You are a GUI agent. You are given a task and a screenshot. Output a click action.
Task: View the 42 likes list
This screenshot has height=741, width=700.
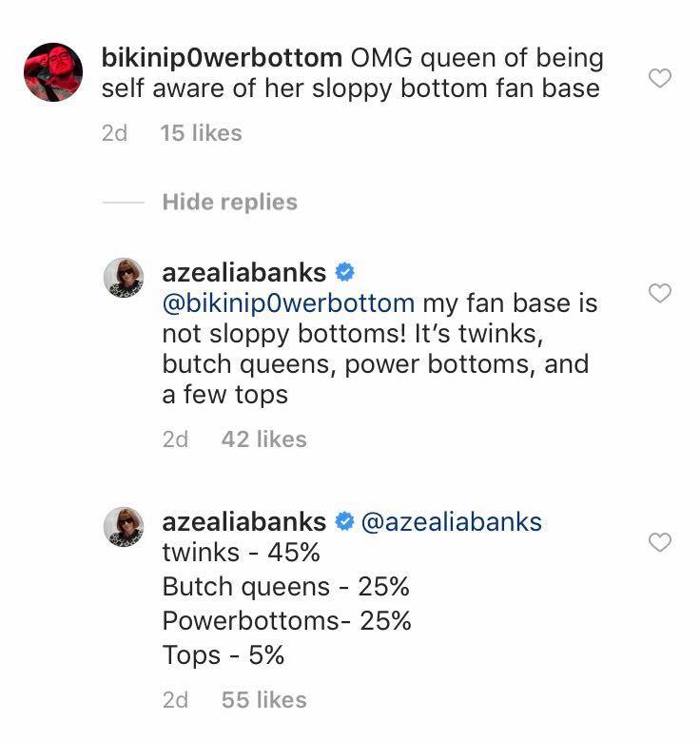(263, 439)
